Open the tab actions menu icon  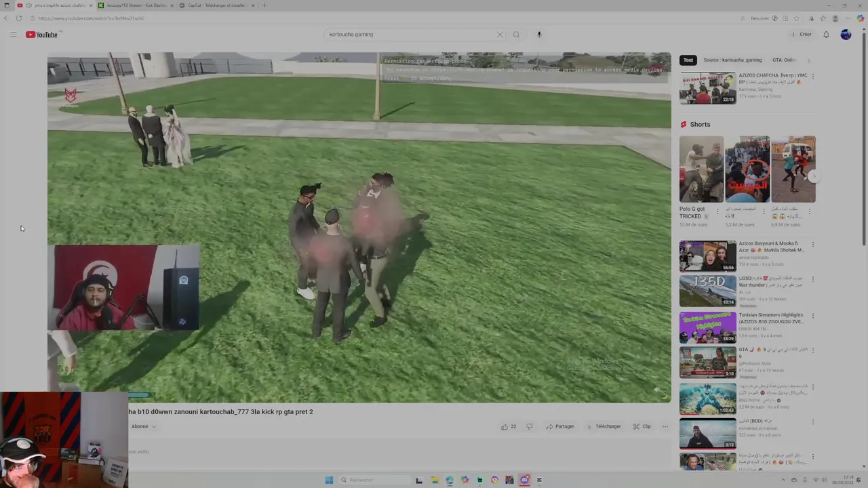tap(7, 5)
